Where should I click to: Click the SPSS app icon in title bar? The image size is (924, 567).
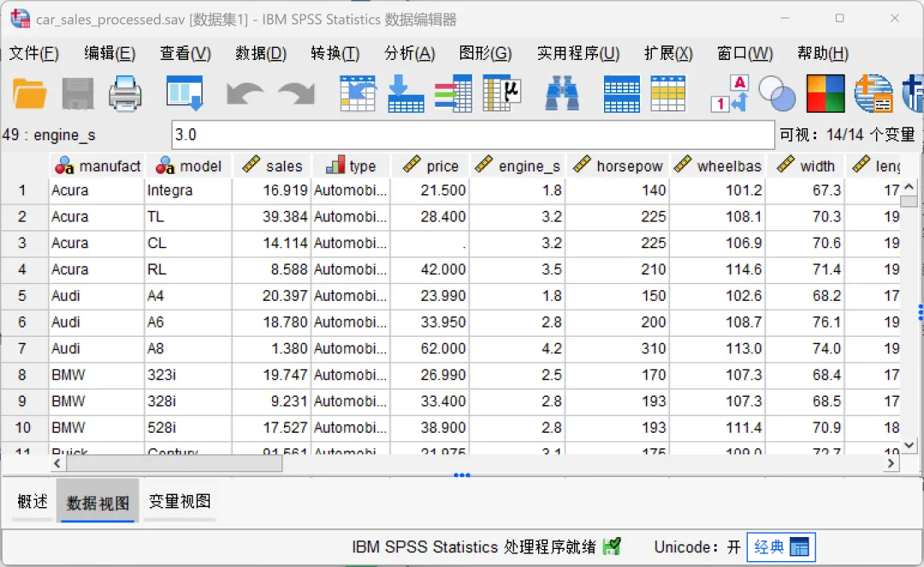click(x=20, y=19)
